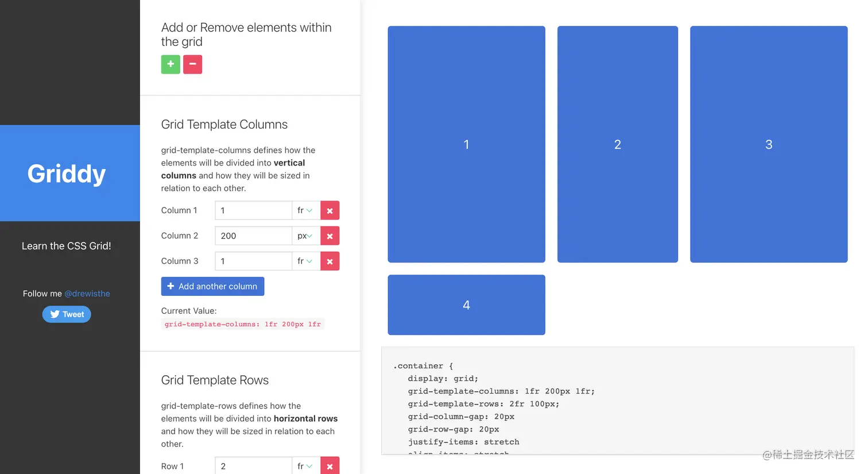This screenshot has height=474, width=868.
Task: Follow the @drewisthe link
Action: click(x=87, y=294)
